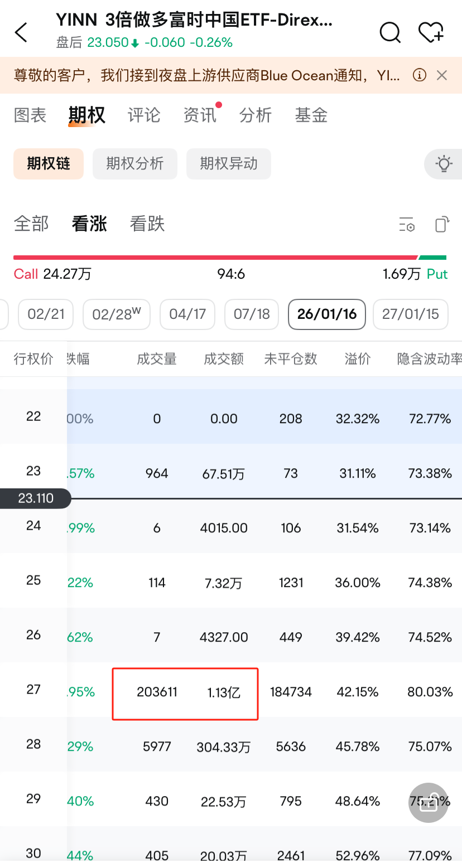
Task: Open the 资讯 tab
Action: (200, 115)
